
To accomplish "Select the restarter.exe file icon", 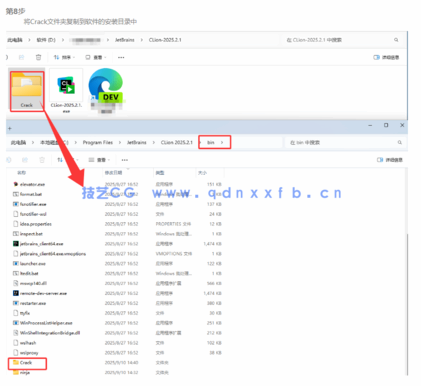I will [15, 303].
